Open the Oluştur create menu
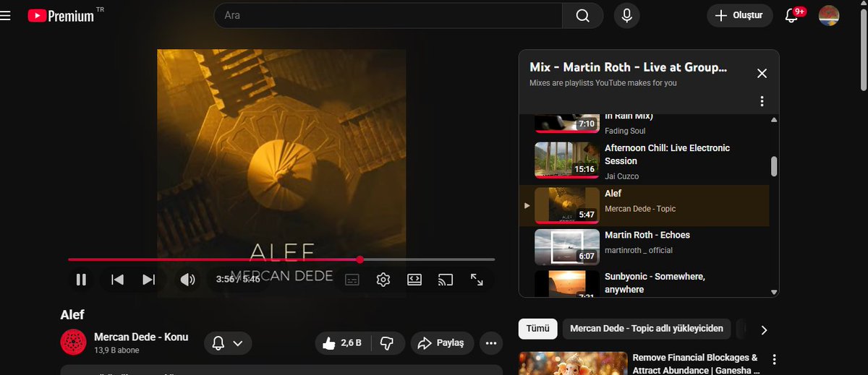Viewport: 868px width, 375px height. point(740,15)
